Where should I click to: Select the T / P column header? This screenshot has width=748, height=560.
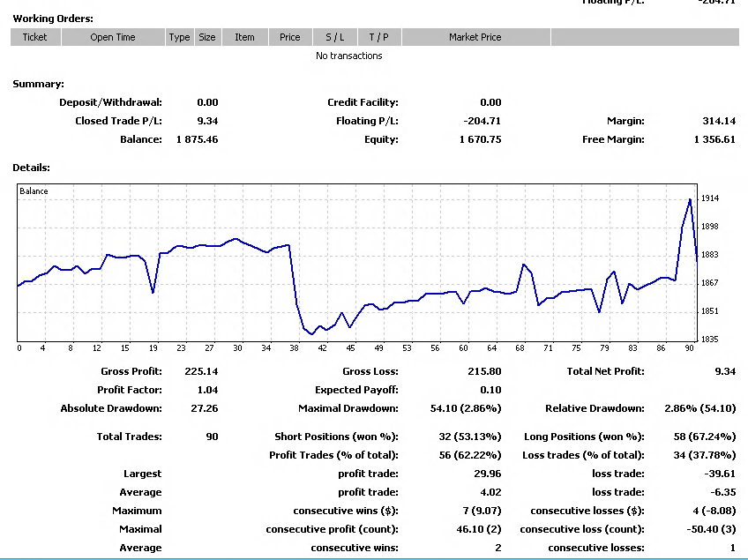(379, 37)
